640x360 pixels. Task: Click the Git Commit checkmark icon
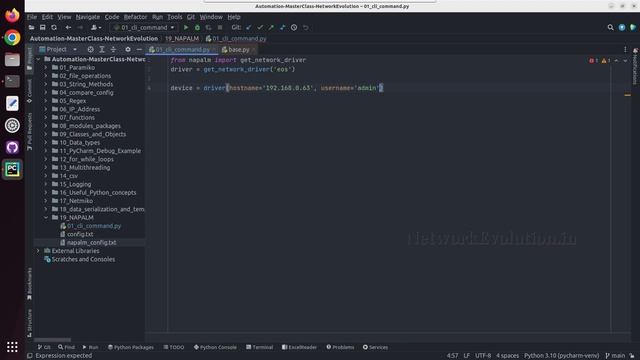click(260, 27)
